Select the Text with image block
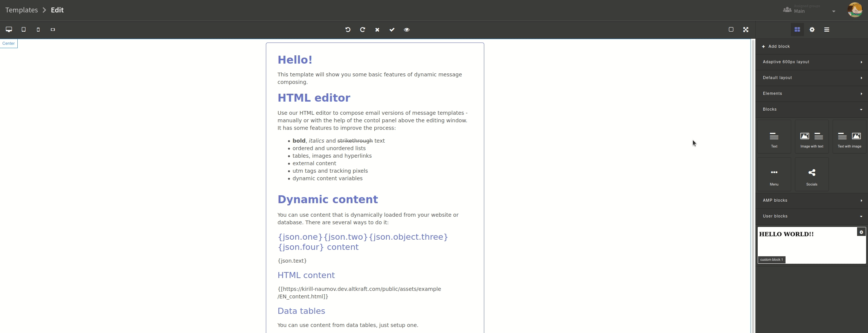 849,137
